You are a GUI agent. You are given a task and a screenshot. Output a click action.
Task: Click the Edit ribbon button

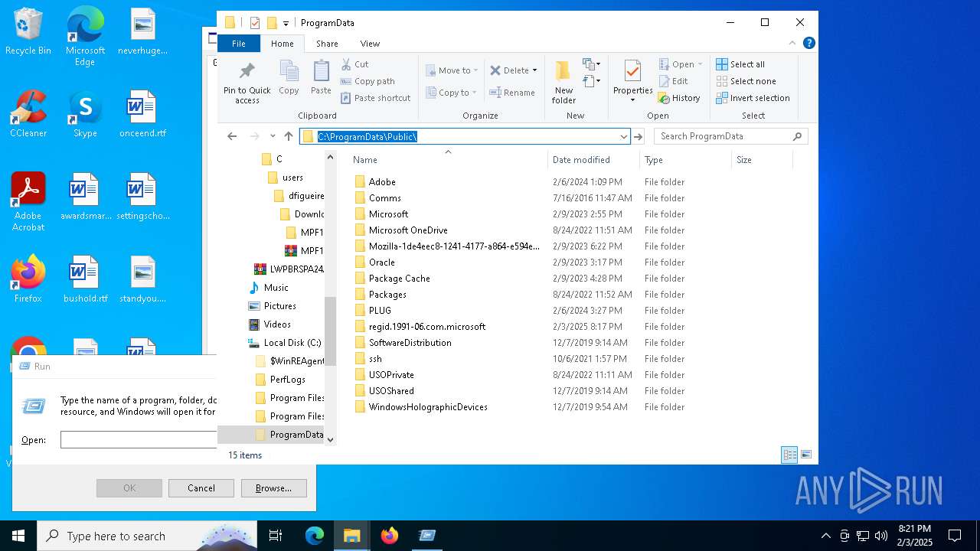click(x=673, y=81)
